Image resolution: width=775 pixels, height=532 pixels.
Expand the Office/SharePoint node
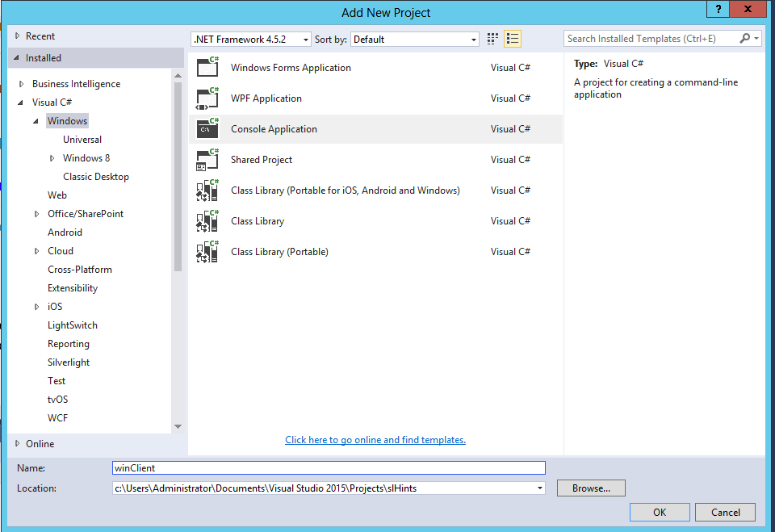click(36, 214)
